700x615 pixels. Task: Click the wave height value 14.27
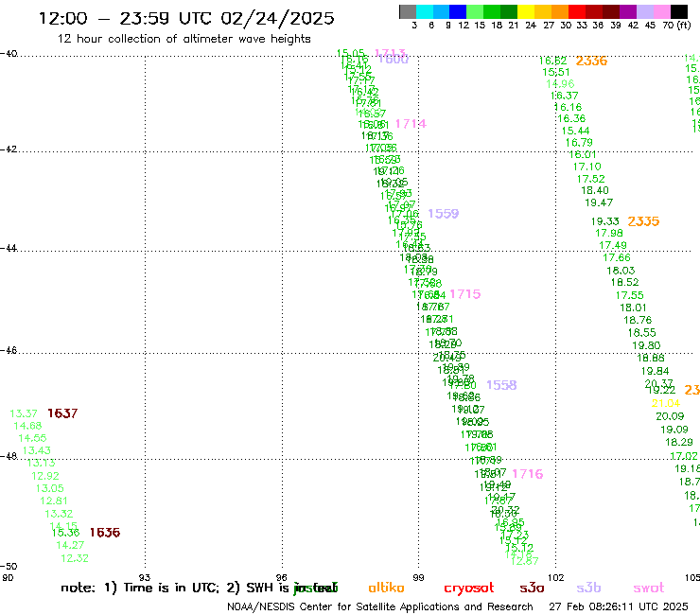tap(70, 545)
